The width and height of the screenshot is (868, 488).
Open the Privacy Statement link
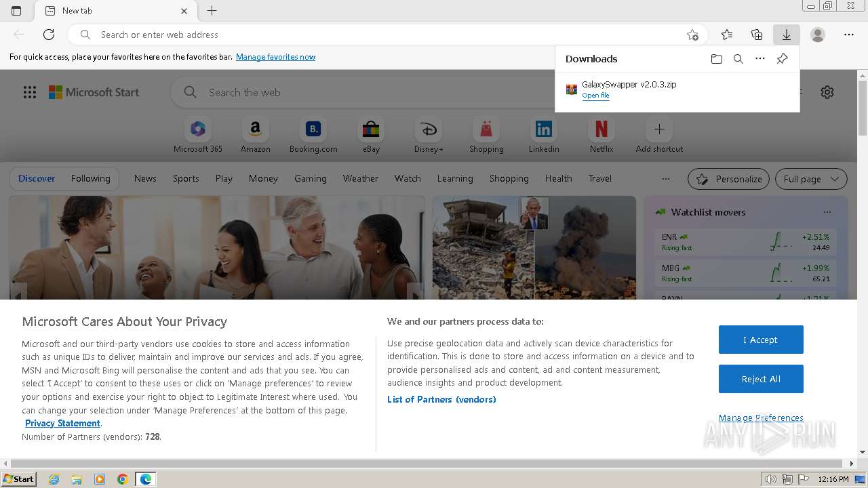(62, 424)
